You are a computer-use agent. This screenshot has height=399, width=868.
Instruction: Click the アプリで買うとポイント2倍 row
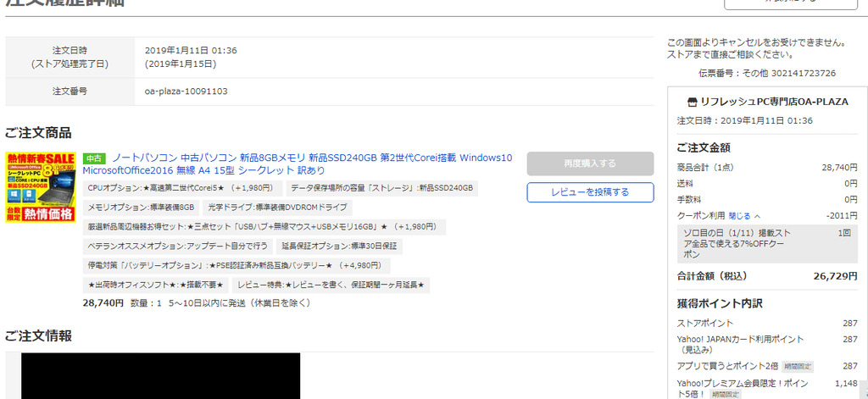coord(767,366)
